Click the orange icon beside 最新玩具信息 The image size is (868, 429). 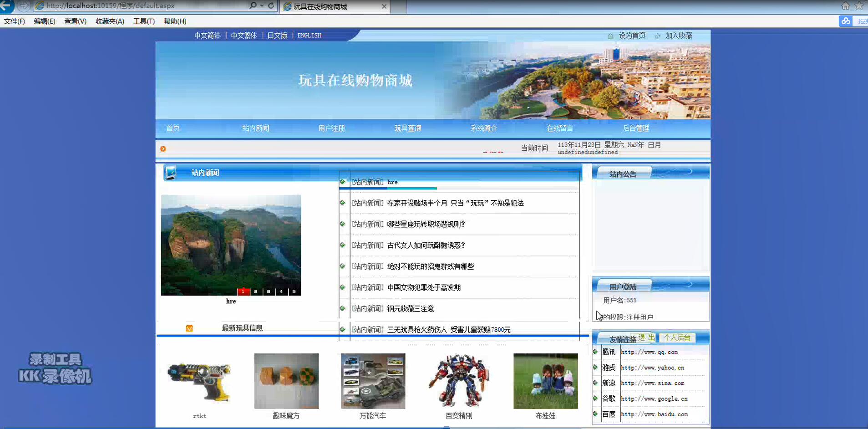[189, 328]
